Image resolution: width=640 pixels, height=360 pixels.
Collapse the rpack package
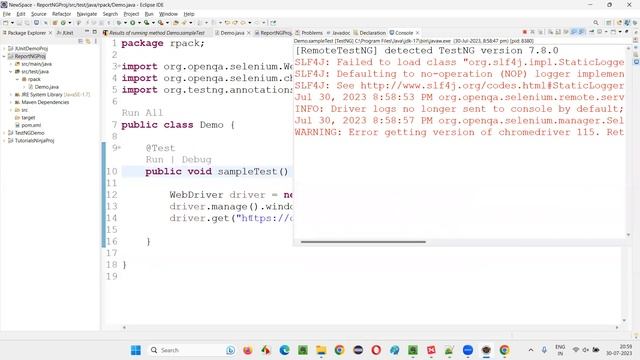(18, 79)
